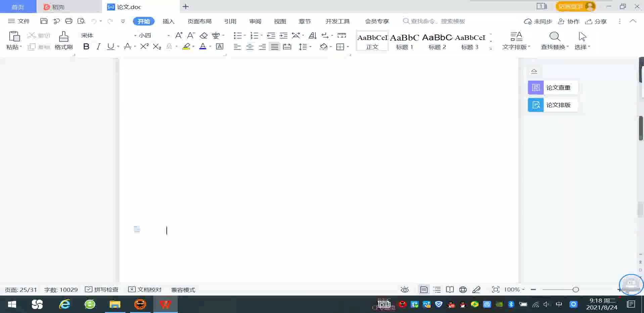Expand the borders dropdown arrow
This screenshot has width=644, height=313.
[348, 47]
